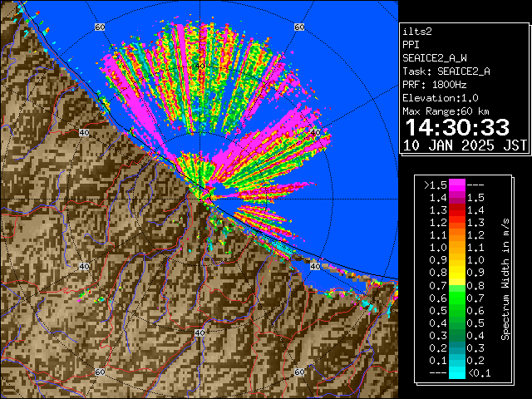Click the cyan swatch at the color bar bottom
The width and height of the screenshot is (532, 399).
pos(457,372)
